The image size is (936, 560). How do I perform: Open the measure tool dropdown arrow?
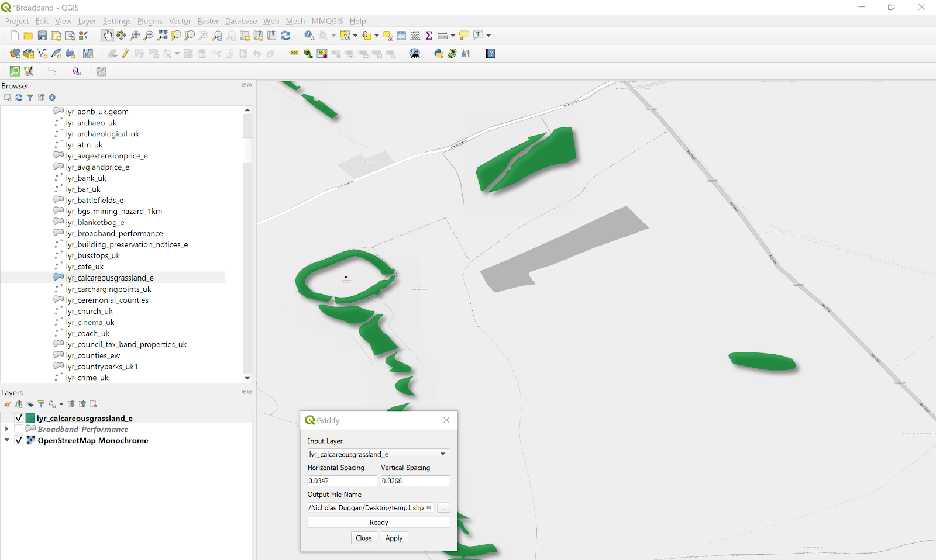(453, 36)
